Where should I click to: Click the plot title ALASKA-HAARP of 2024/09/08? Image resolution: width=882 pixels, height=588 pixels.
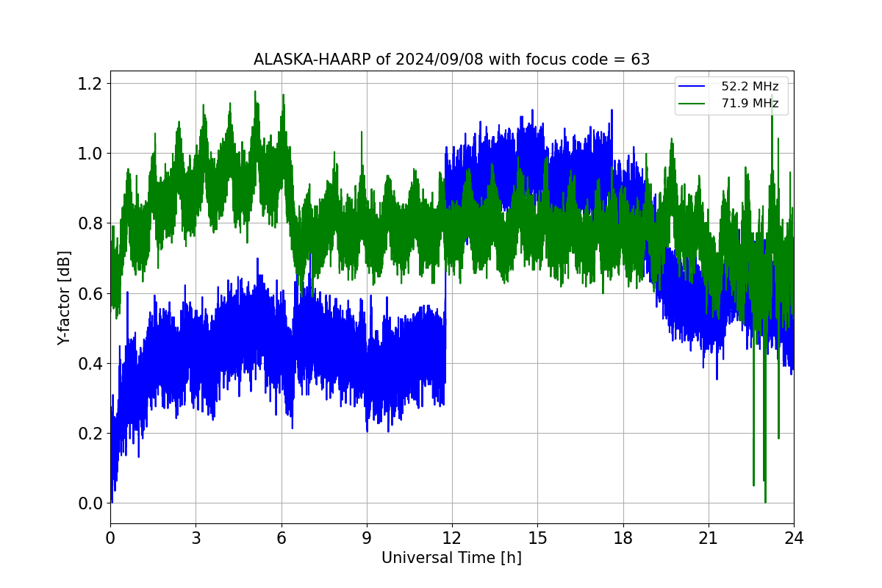coord(451,60)
